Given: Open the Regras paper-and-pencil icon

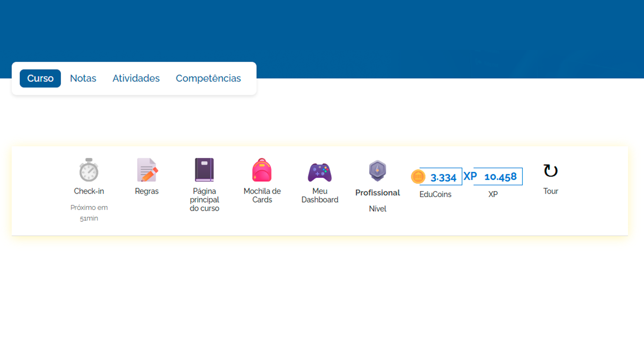Looking at the screenshot, I should click(x=147, y=170).
